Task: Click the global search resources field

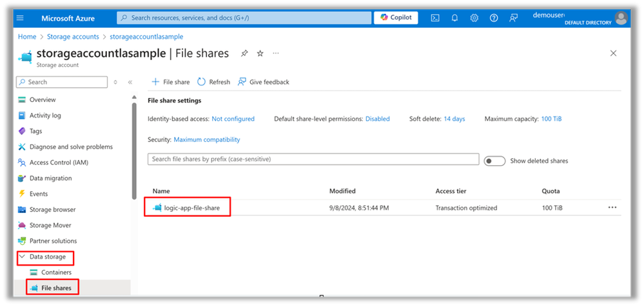Action: pyautogui.click(x=244, y=18)
